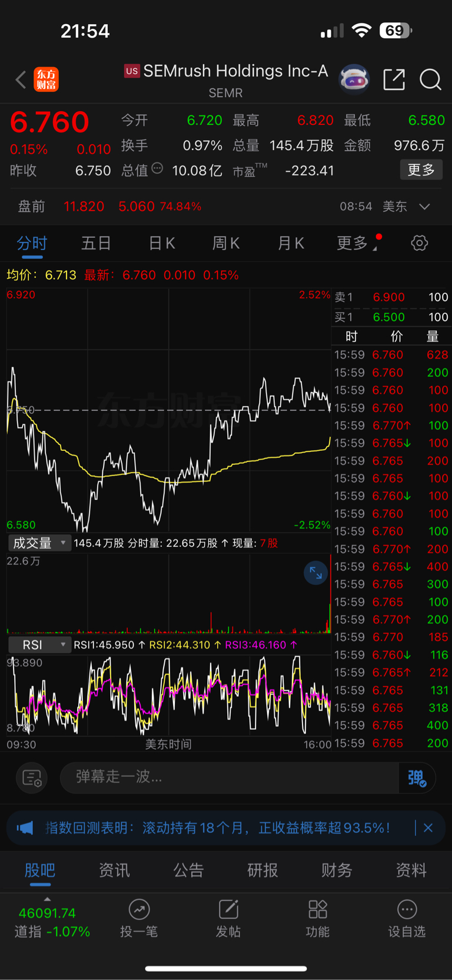Screen dimensions: 452x980
Task: Tap the 道指 46091.74 index ticker
Action: coord(52,922)
